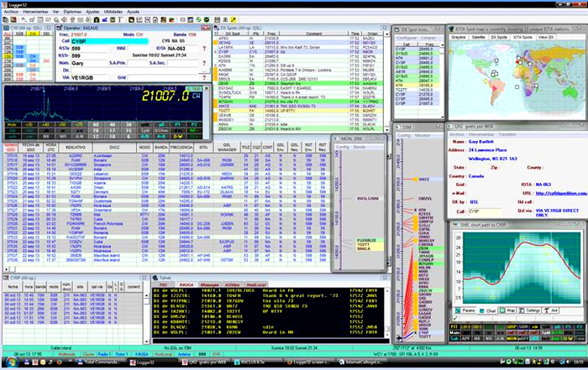Open the Archivo menu in Logger32

(11, 12)
